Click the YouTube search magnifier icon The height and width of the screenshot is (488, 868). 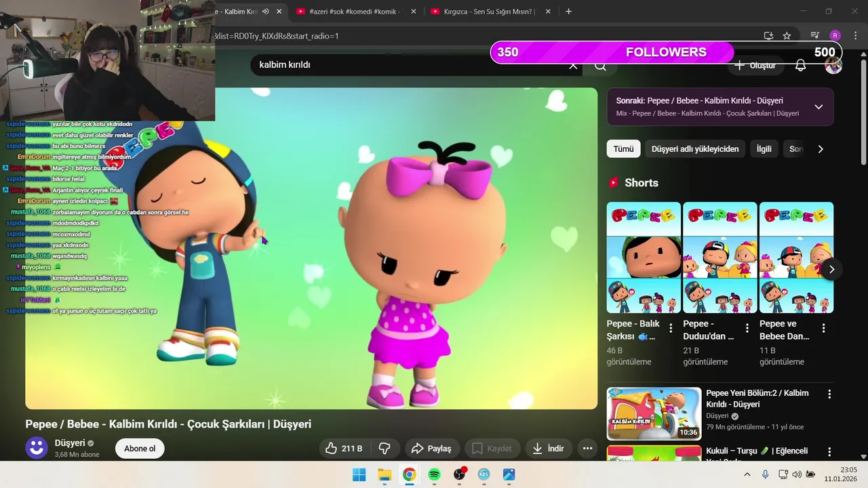coord(600,66)
